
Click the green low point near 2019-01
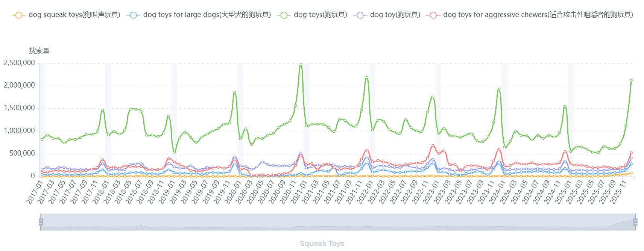tap(174, 152)
